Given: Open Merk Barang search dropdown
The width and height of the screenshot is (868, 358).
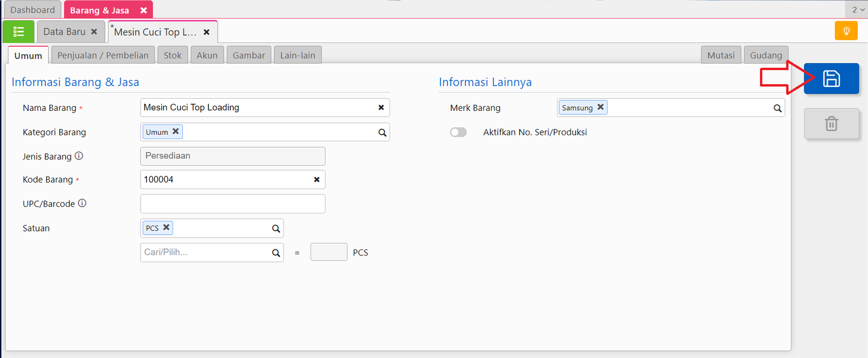Looking at the screenshot, I should (x=777, y=108).
